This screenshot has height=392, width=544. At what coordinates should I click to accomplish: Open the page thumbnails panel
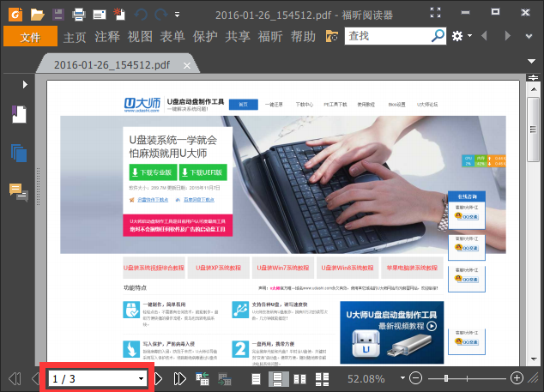coord(19,153)
